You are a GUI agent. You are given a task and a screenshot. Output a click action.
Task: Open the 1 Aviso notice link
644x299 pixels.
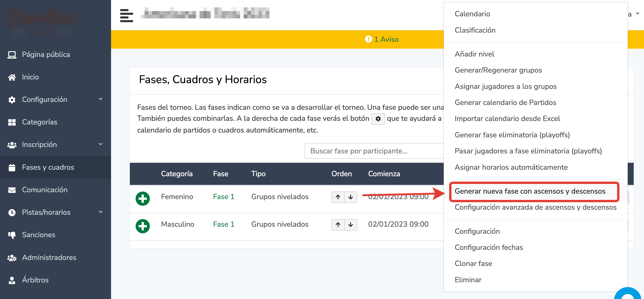pyautogui.click(x=386, y=39)
